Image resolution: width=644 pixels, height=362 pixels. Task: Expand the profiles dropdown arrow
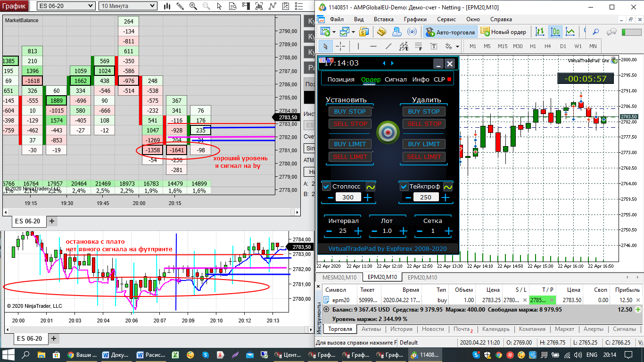(x=353, y=32)
